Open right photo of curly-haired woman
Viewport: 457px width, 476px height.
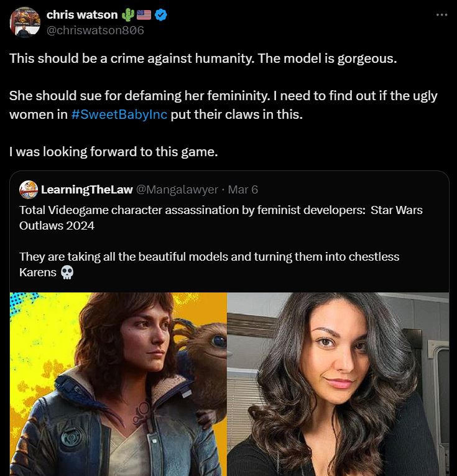coord(338,384)
